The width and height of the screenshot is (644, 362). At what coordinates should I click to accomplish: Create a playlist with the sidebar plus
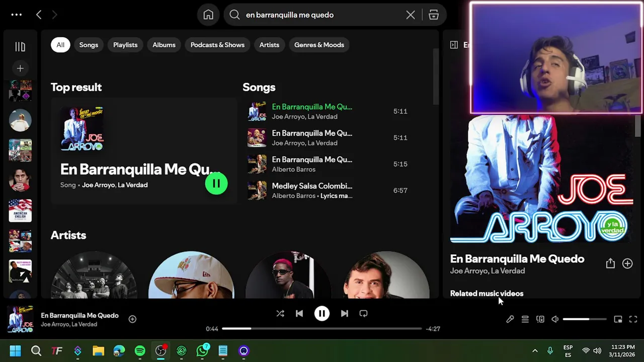pyautogui.click(x=20, y=68)
